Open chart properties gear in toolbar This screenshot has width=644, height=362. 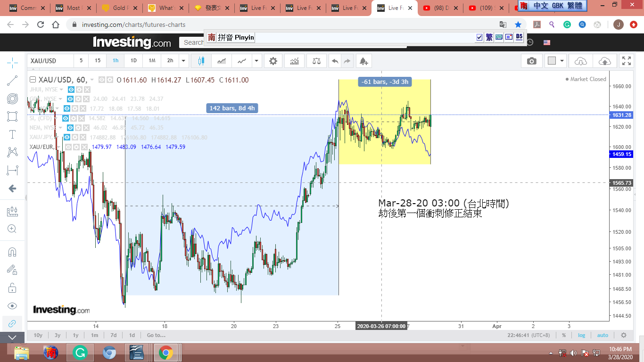pyautogui.click(x=273, y=61)
